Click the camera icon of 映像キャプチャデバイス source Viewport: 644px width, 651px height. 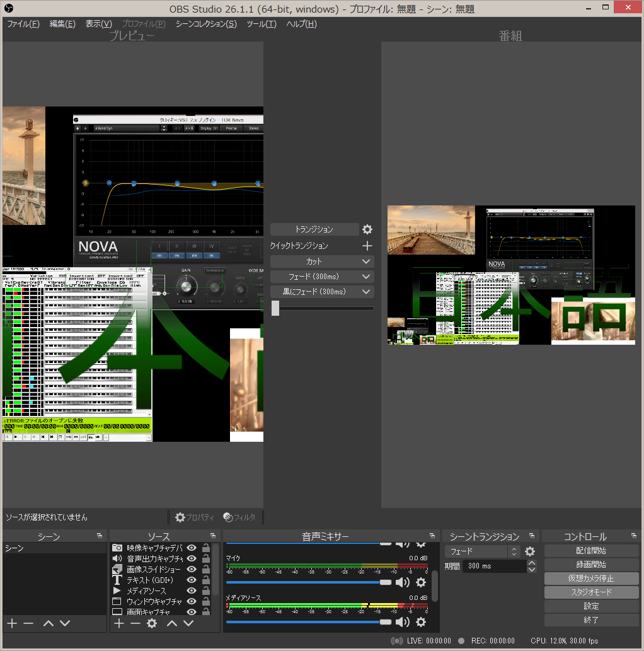coord(117,548)
